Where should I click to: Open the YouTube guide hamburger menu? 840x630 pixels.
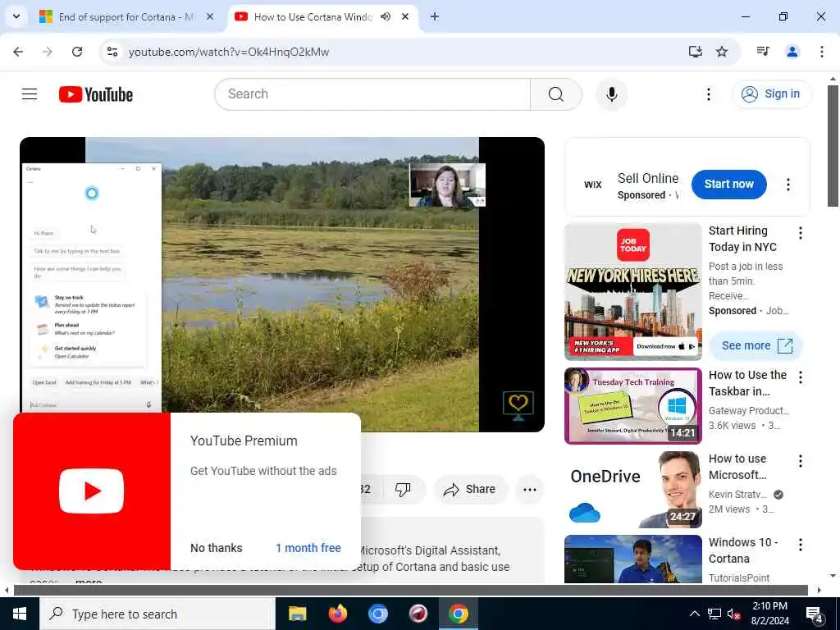(30, 94)
